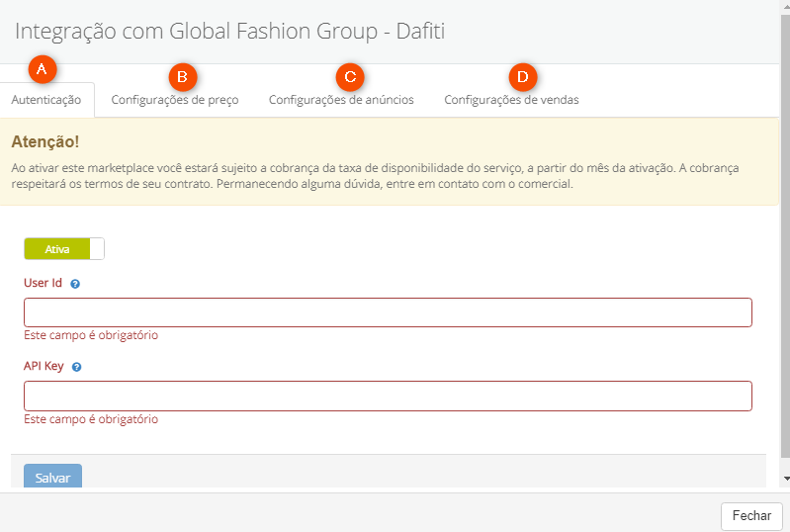Screen dimensions: 790x532
Task: Open the Configurações de preço tab
Action: [175, 100]
